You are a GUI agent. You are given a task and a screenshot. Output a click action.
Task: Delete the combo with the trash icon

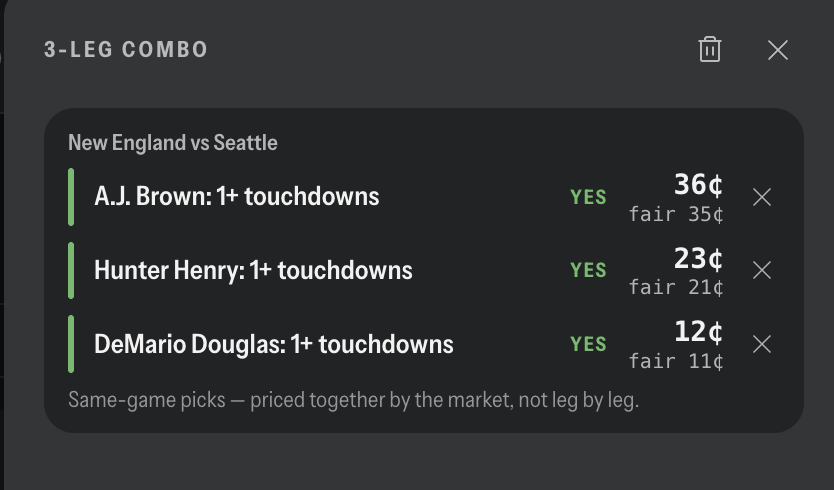710,49
